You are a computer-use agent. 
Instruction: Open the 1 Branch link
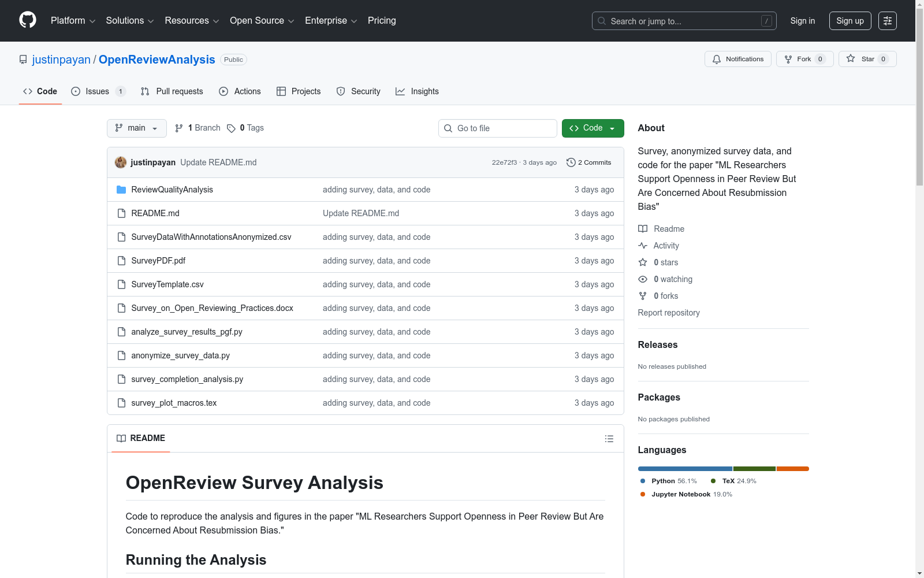pos(198,128)
